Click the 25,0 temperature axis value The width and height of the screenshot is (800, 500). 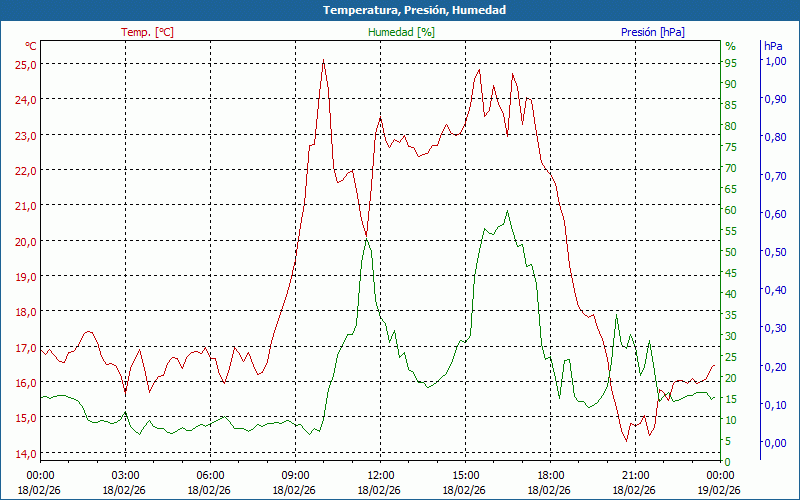pos(25,64)
